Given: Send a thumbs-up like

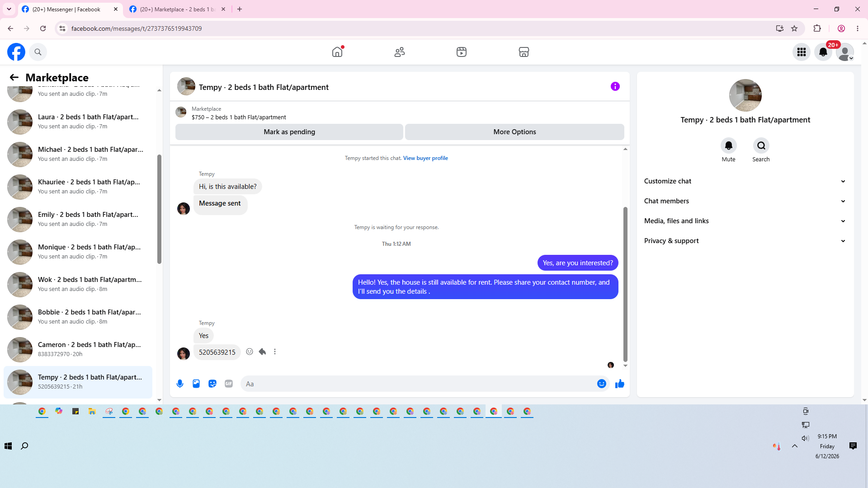Looking at the screenshot, I should click(x=620, y=384).
